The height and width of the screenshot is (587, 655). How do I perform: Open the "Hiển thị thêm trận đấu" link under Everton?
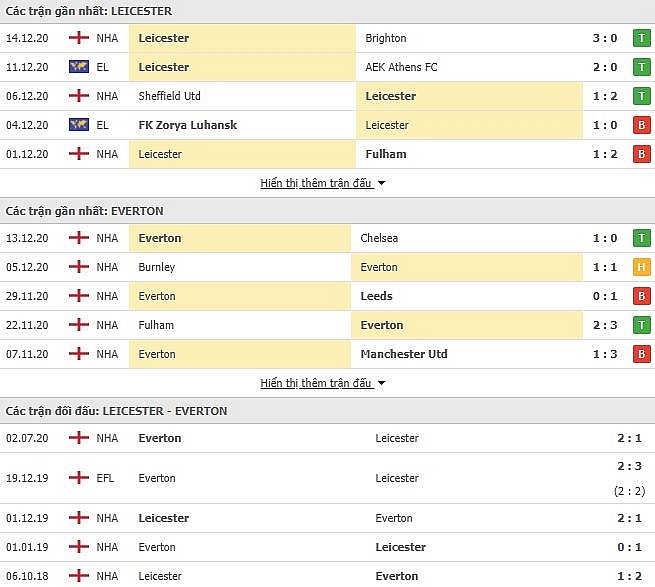(x=316, y=384)
